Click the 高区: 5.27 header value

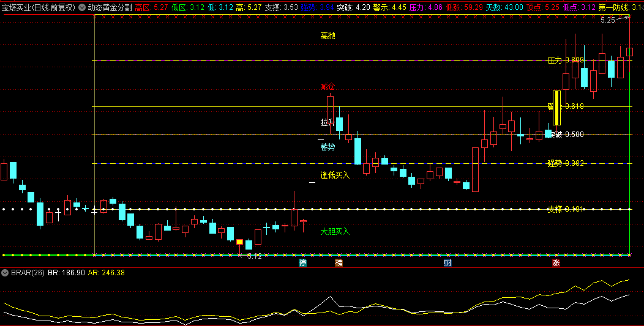point(152,7)
